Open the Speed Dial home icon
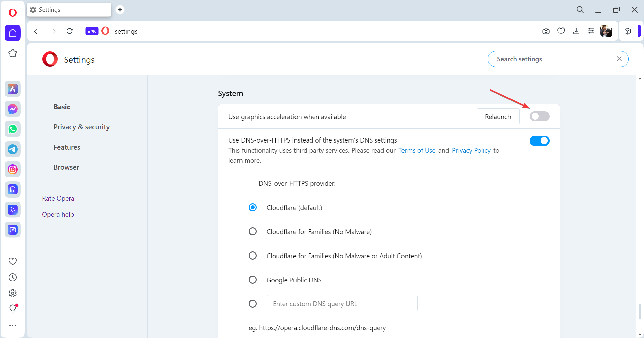This screenshot has width=644, height=338. tap(13, 33)
